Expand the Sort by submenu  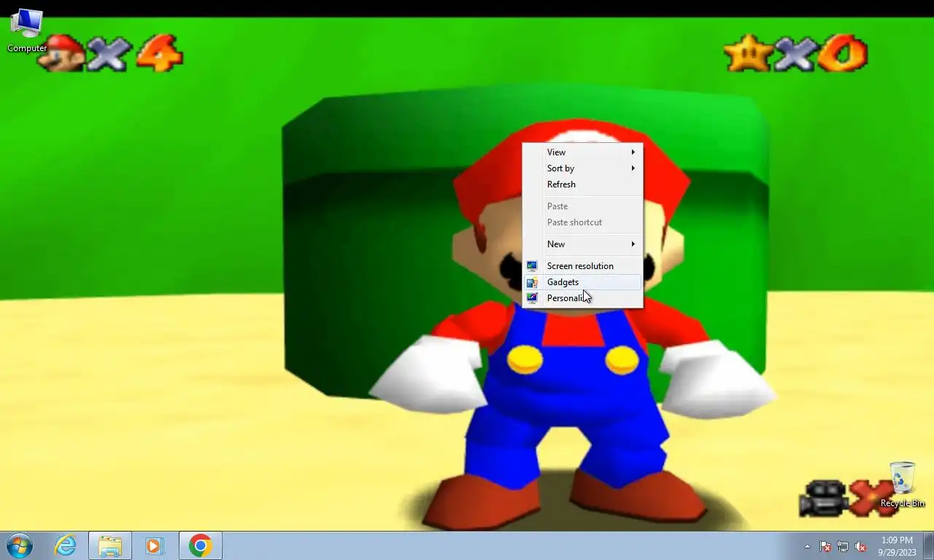coord(583,168)
